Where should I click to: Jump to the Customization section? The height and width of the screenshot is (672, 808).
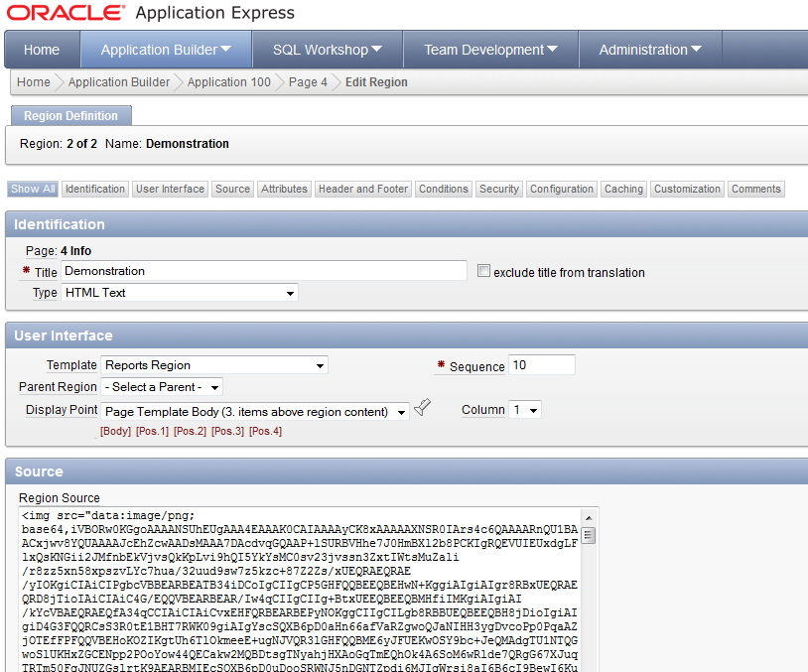tap(688, 190)
